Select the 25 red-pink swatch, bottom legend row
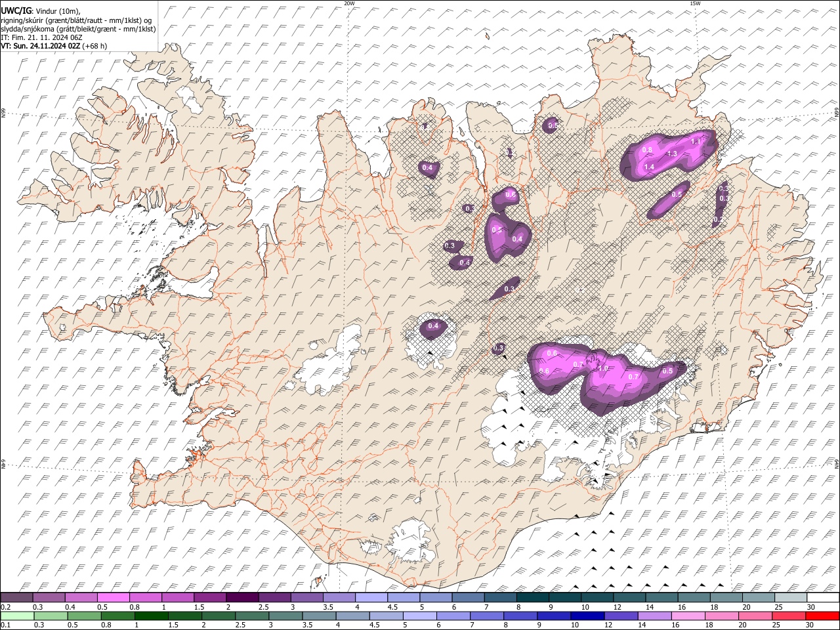Image resolution: width=840 pixels, height=630 pixels. (x=788, y=616)
